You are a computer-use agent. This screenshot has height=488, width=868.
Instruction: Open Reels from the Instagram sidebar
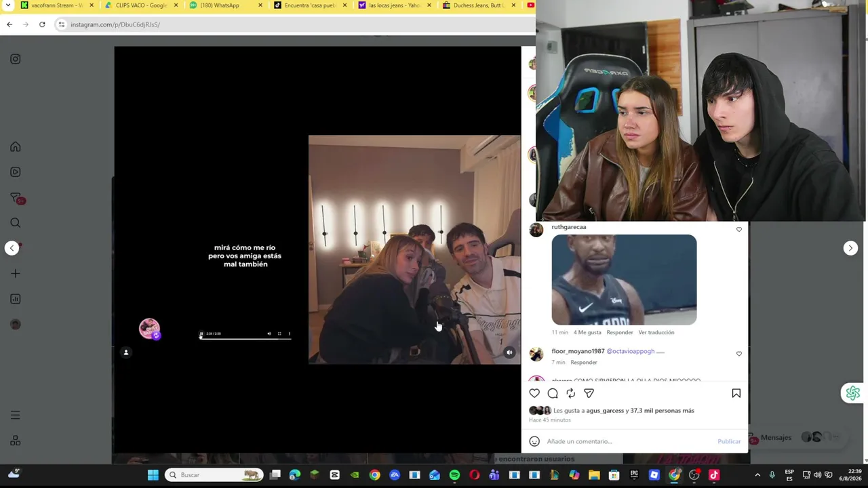(x=16, y=172)
